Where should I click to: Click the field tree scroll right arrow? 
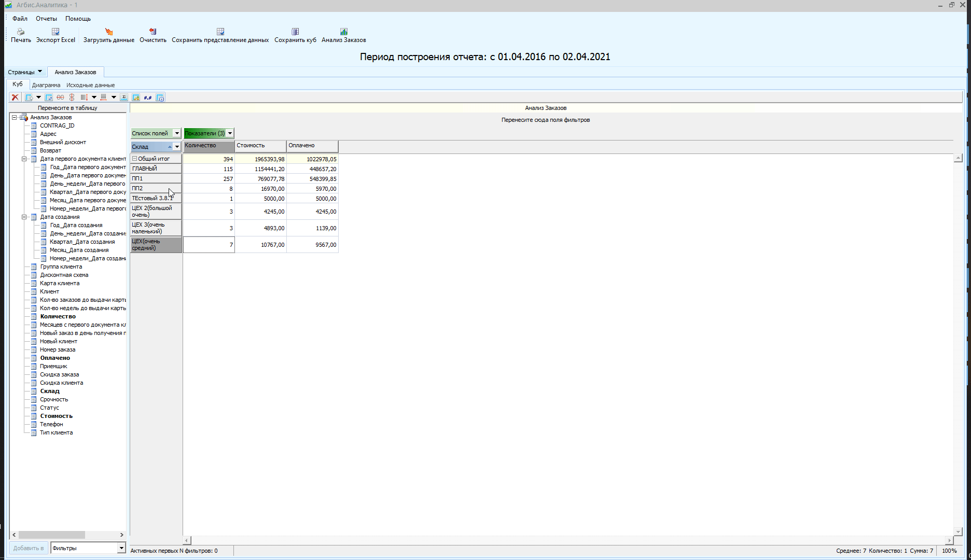(122, 535)
